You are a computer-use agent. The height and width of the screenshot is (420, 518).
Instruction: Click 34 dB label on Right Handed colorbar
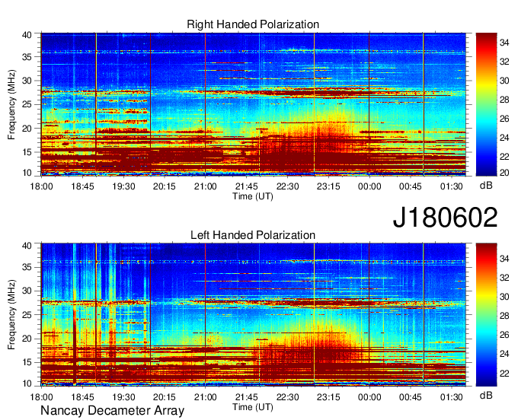[504, 43]
